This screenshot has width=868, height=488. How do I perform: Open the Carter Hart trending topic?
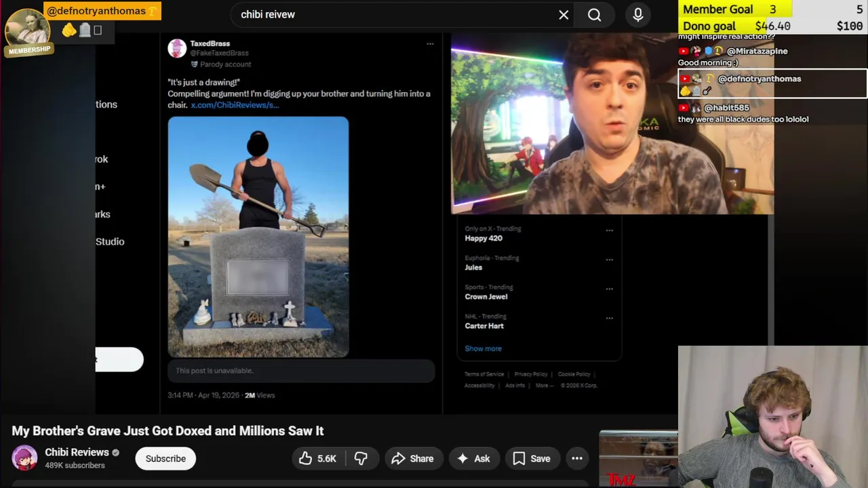[x=484, y=326]
